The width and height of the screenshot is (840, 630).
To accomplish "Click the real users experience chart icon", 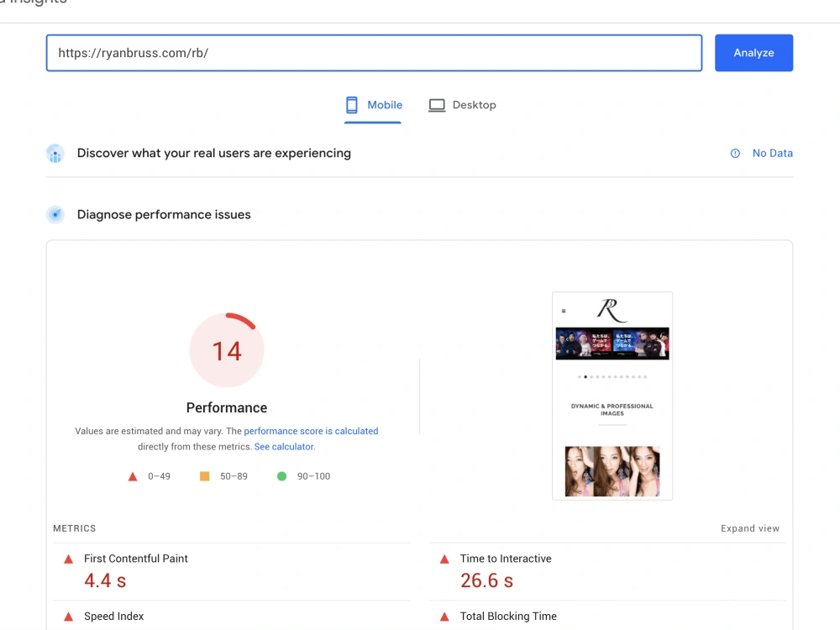I will (x=55, y=154).
